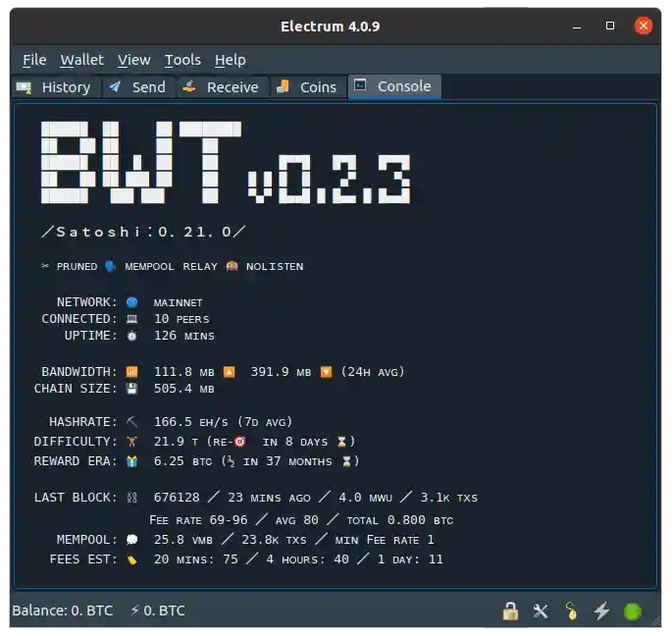Click the gift icon beside REWARD ERA
This screenshot has height=637, width=672.
(x=132, y=461)
